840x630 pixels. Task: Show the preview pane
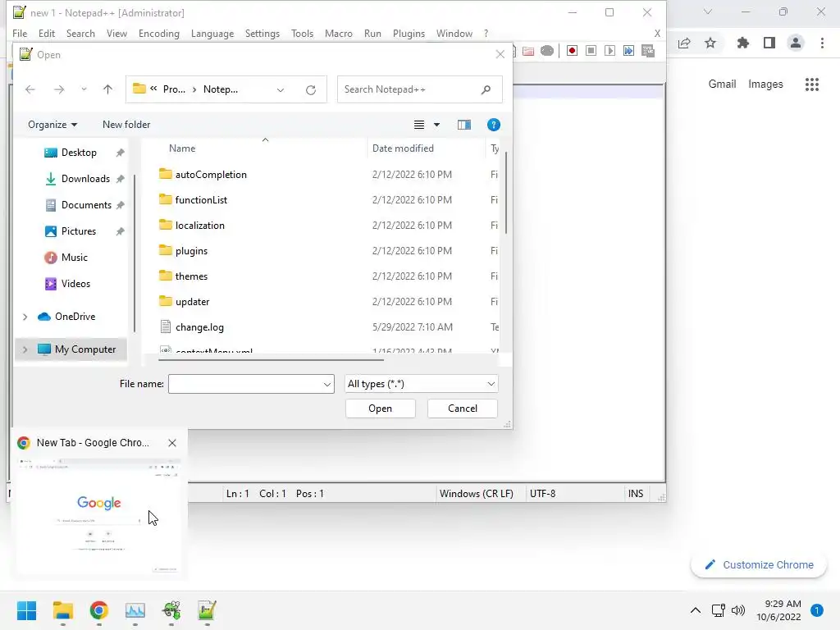tap(464, 125)
